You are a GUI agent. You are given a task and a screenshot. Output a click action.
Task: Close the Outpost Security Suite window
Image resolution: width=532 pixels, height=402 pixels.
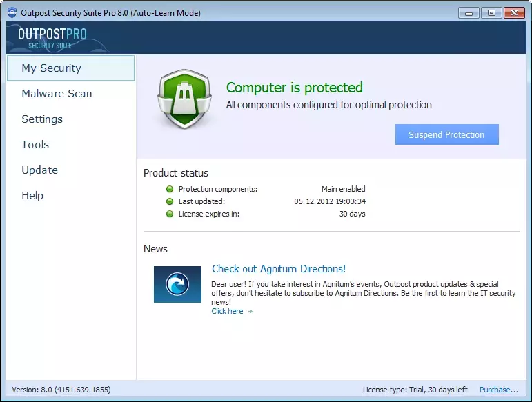click(514, 13)
